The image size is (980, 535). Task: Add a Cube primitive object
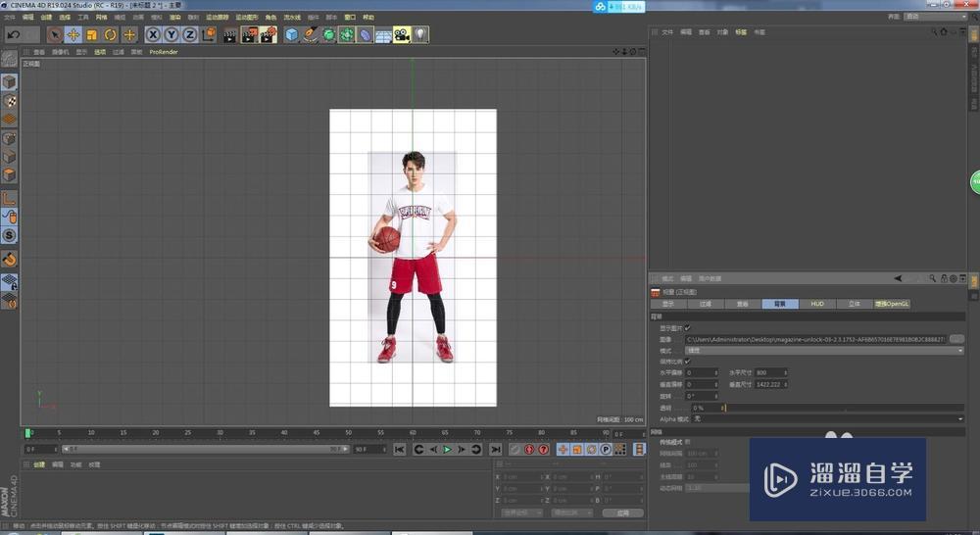[292, 35]
